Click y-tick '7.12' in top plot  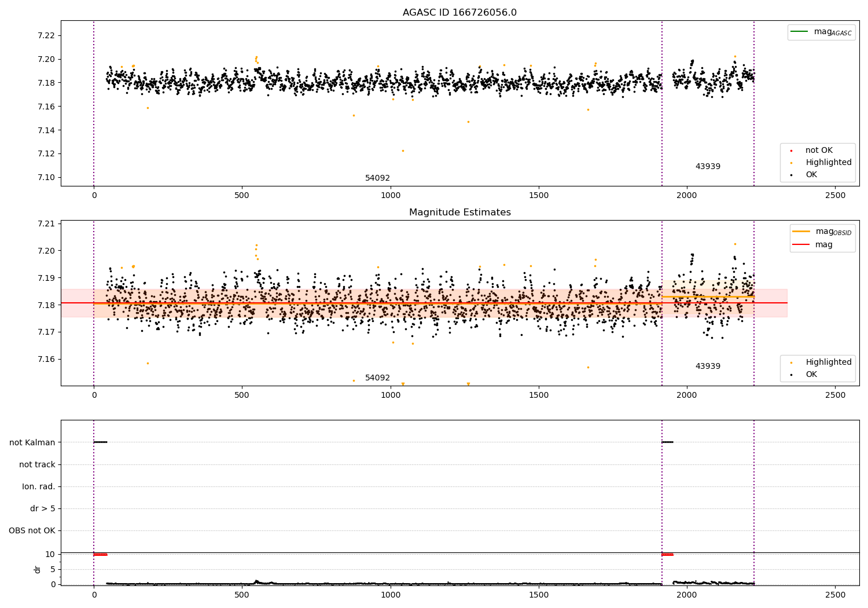(45, 154)
